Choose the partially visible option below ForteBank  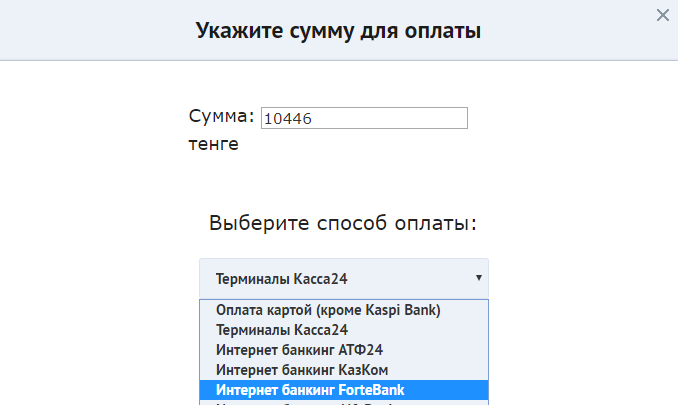344,403
